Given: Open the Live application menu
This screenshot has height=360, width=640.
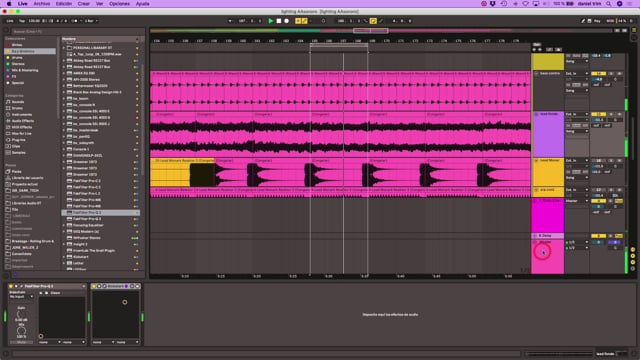Looking at the screenshot, I should pyautogui.click(x=22, y=4).
